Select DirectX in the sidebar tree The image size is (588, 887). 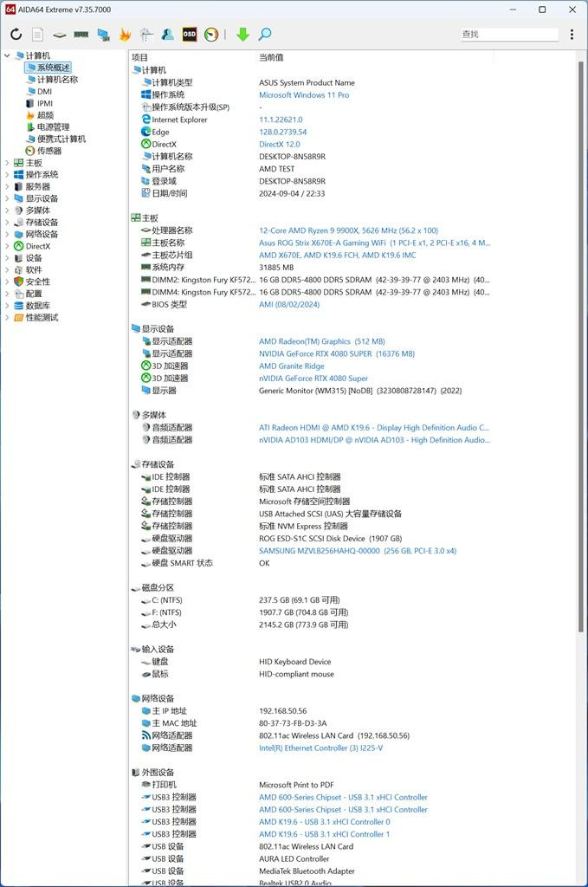click(32, 246)
